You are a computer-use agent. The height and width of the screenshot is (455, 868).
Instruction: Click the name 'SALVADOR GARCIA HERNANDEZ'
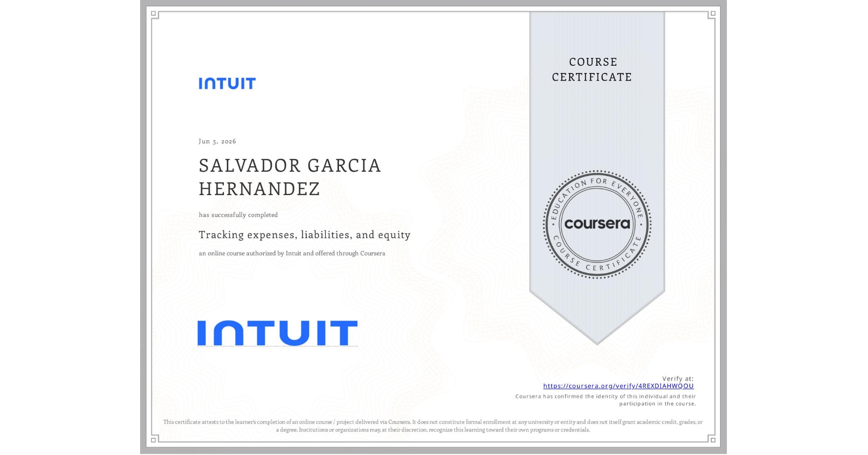[x=290, y=177]
